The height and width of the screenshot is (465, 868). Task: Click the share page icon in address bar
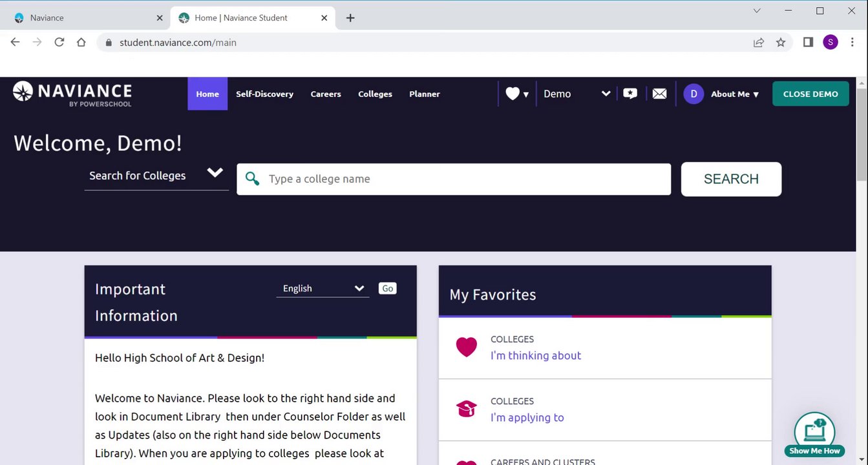click(x=759, y=42)
